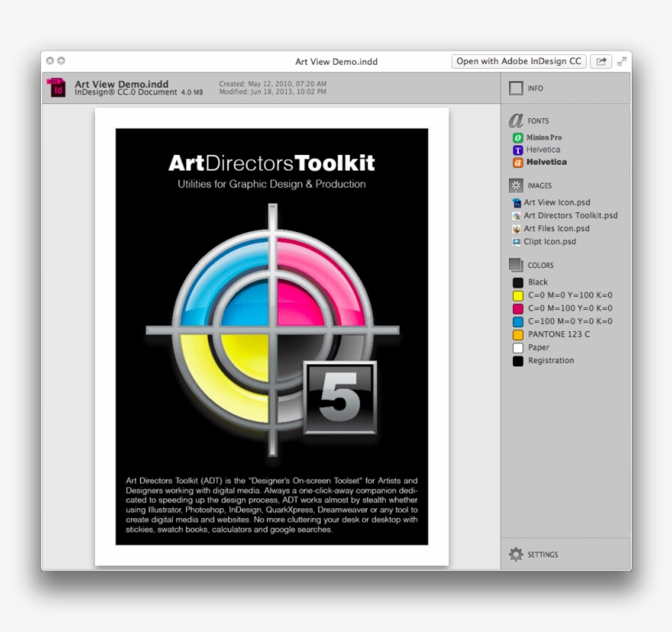Click the 'Art Files Icon.psd' file name

tap(556, 229)
